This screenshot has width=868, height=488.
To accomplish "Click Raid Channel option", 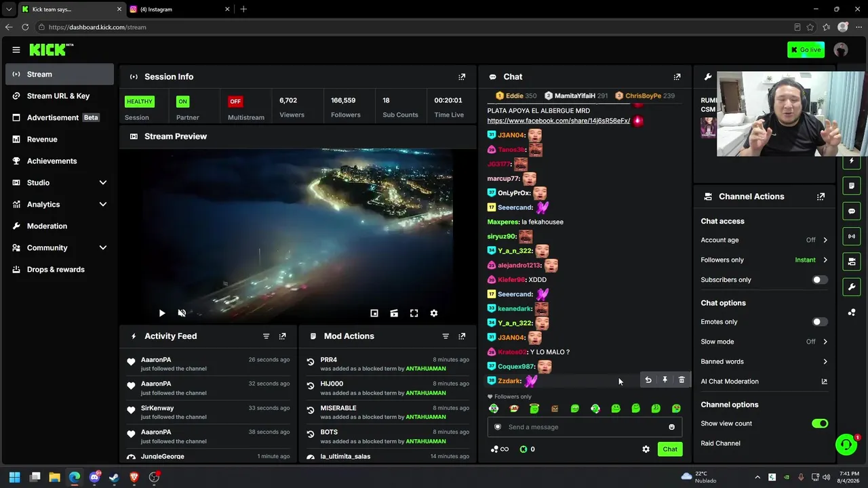I will pos(720,443).
